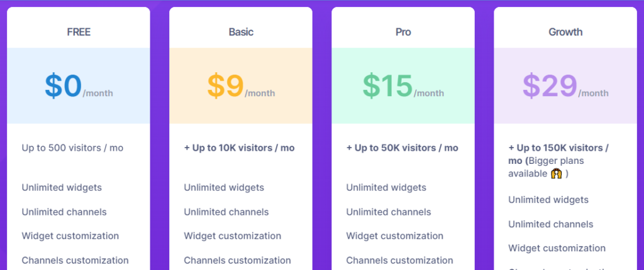Click '+ Up to 150K visitors' text
Image resolution: width=644 pixels, height=270 pixels.
[x=558, y=148]
